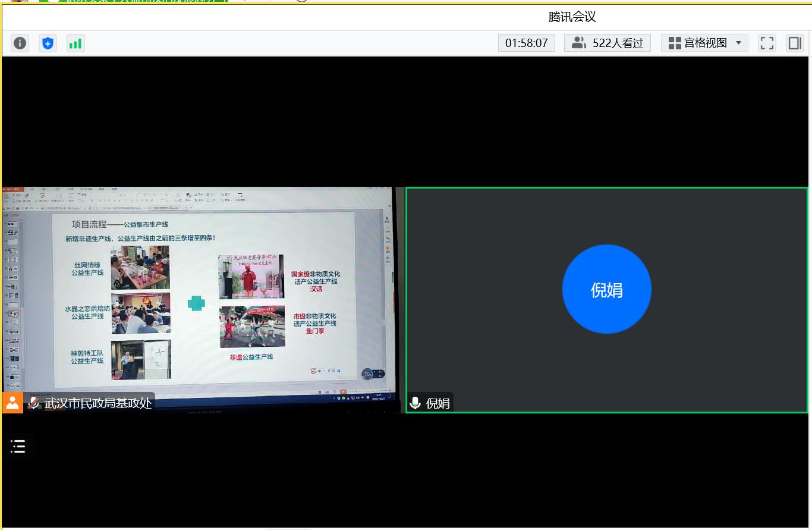
Task: Toggle the avatar icon on 武汉市民政局基政处 tile
Action: pos(12,403)
